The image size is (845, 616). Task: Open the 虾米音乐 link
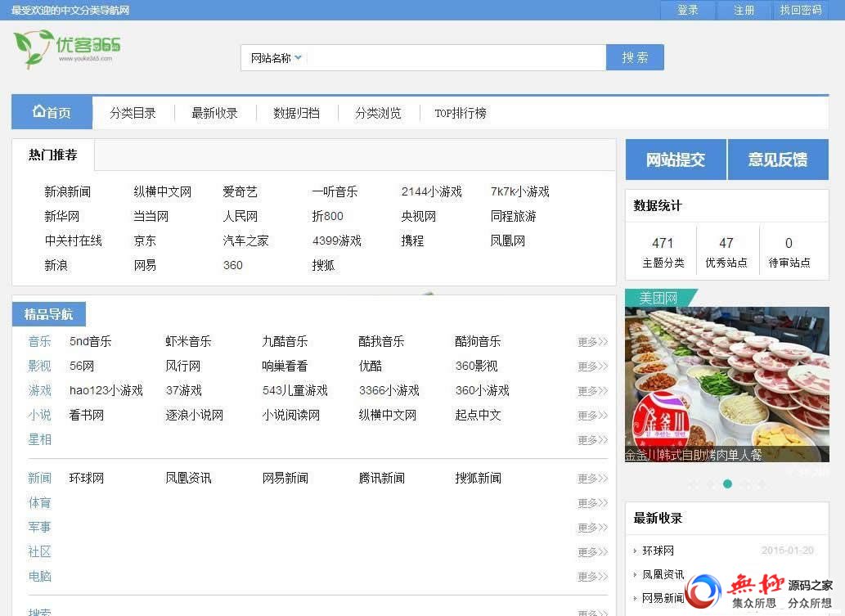(188, 341)
